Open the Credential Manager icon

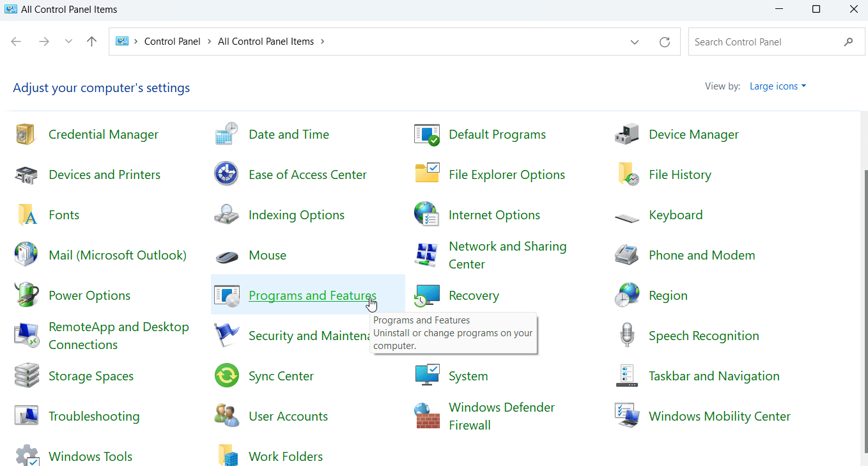click(27, 134)
